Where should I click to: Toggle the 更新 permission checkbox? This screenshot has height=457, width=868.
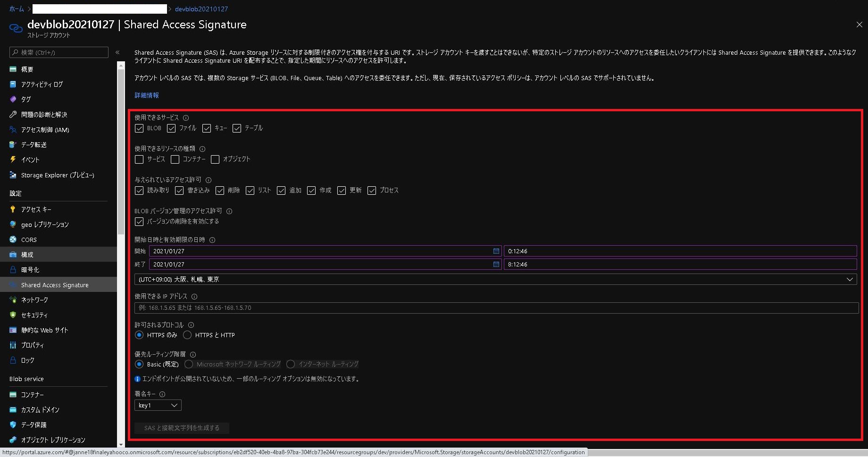click(342, 191)
